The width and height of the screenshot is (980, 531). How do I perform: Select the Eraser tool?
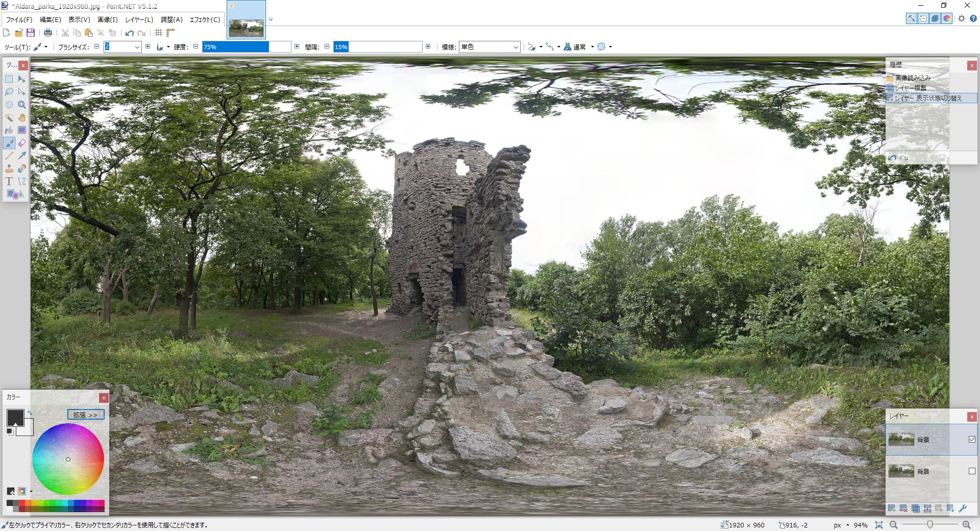pos(21,143)
